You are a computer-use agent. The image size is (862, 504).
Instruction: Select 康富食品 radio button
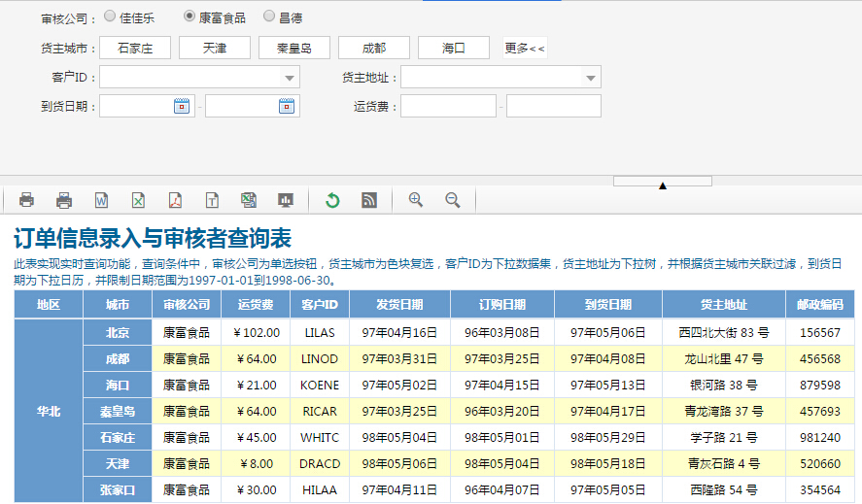(x=190, y=16)
